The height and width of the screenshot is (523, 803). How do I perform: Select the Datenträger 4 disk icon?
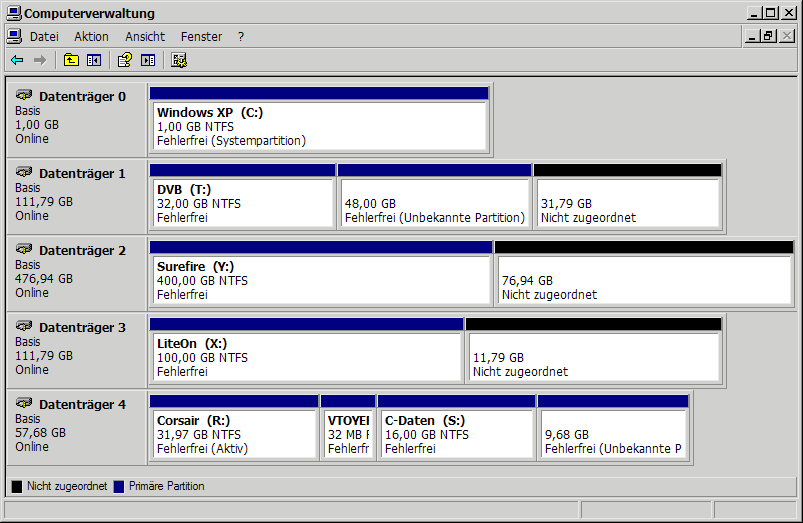[x=24, y=403]
